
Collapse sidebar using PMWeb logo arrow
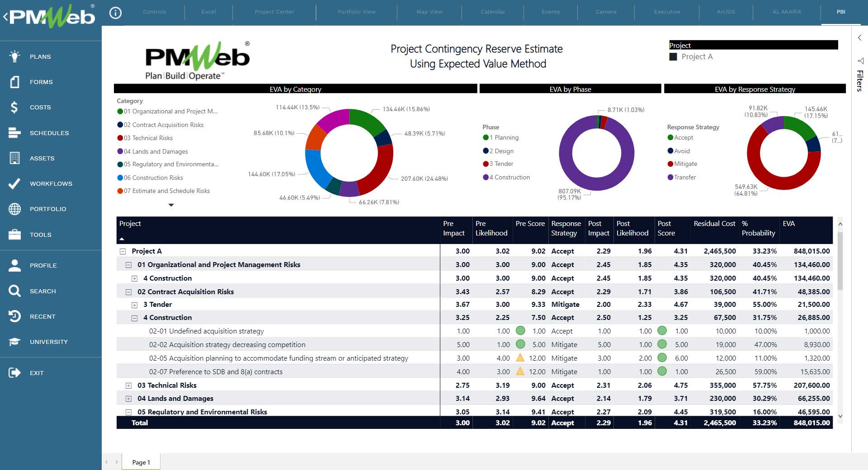pos(6,18)
